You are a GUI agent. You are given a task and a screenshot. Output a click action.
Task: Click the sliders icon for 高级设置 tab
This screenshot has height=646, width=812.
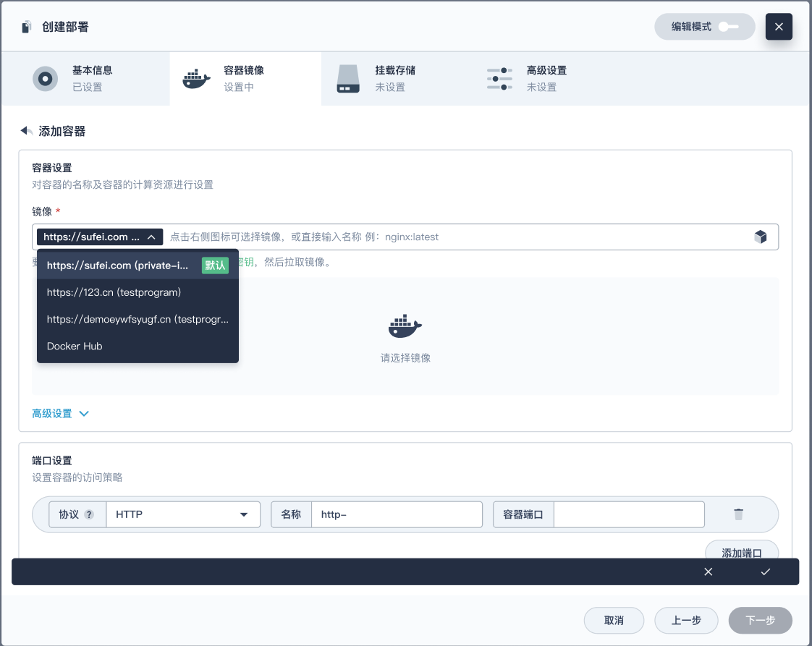click(499, 79)
